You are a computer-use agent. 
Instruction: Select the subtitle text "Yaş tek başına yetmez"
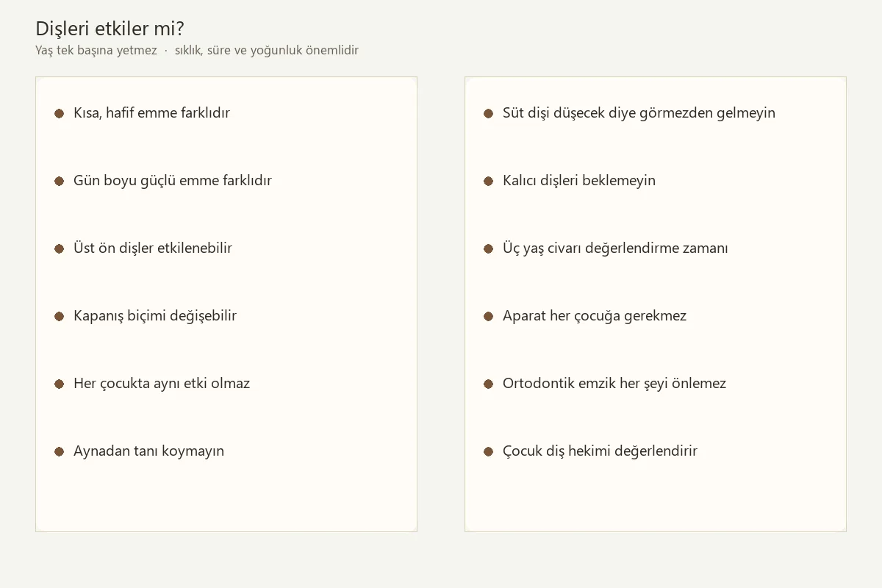(x=96, y=51)
